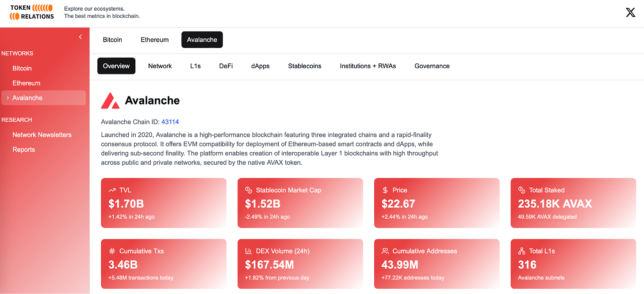Open the X (Twitter) icon link
The height and width of the screenshot is (294, 644).
click(x=630, y=12)
